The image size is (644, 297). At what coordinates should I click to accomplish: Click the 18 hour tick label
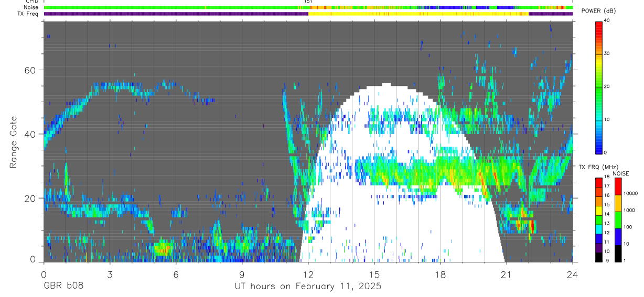coord(441,274)
